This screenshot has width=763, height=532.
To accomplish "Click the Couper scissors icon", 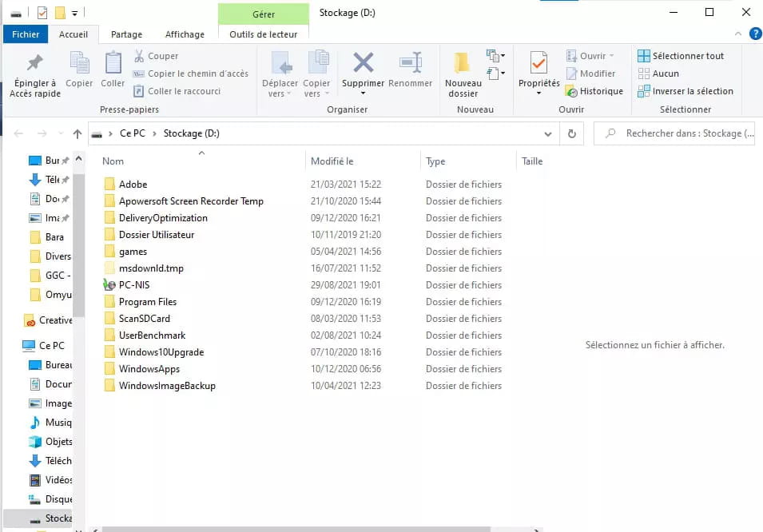I will tap(139, 56).
